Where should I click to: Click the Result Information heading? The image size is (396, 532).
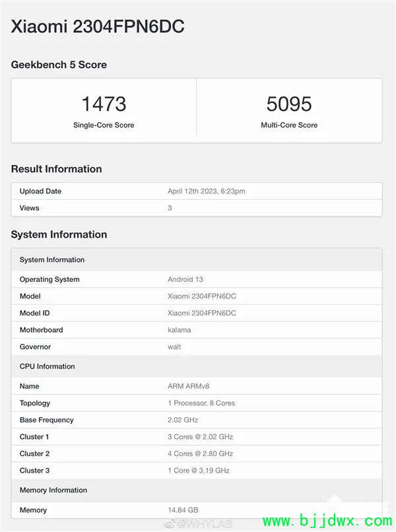[56, 169]
